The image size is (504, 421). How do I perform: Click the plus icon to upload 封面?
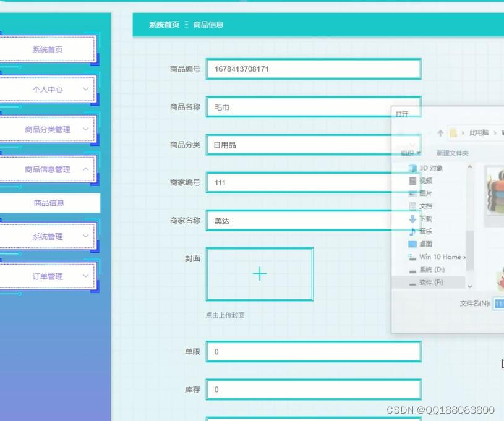pyautogui.click(x=259, y=273)
